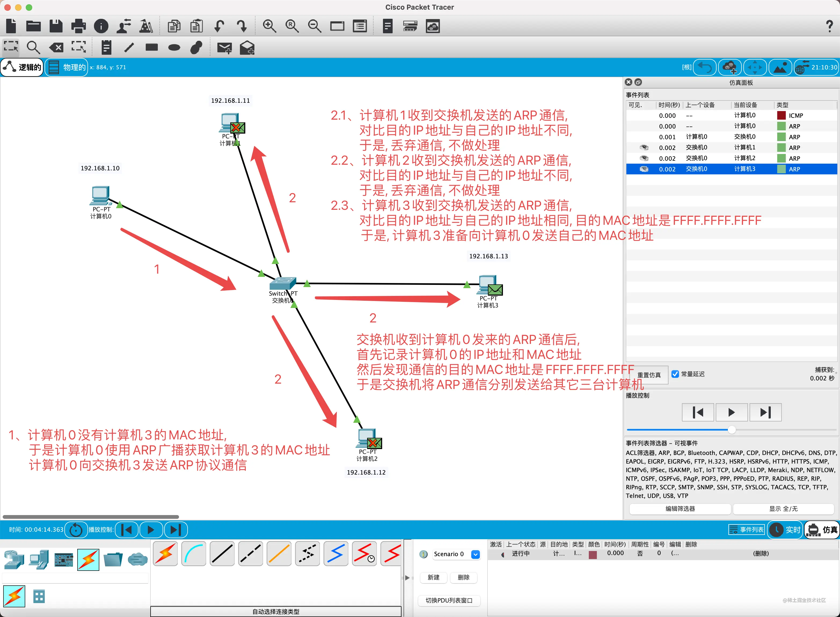Open the Scenario 0 dropdown
The image size is (840, 617).
475,554
